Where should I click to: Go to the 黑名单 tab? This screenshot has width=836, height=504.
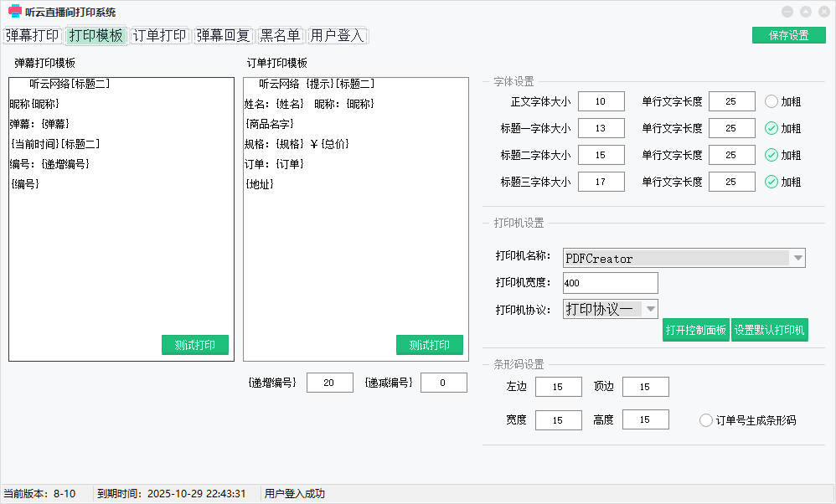pyautogui.click(x=280, y=36)
